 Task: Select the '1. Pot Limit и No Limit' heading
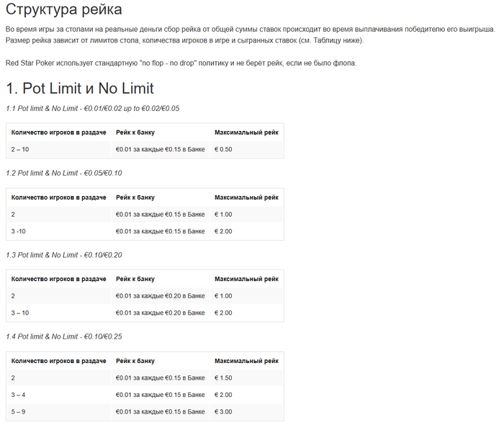(80, 88)
